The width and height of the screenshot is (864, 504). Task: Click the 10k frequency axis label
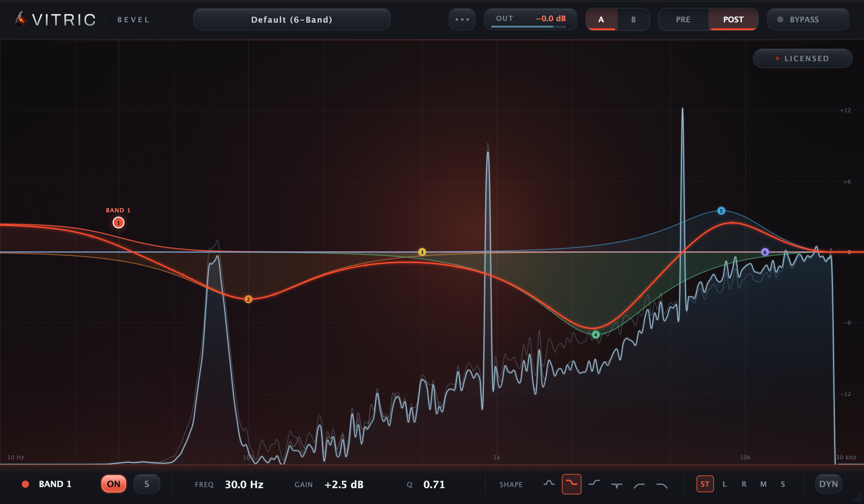[x=745, y=458]
